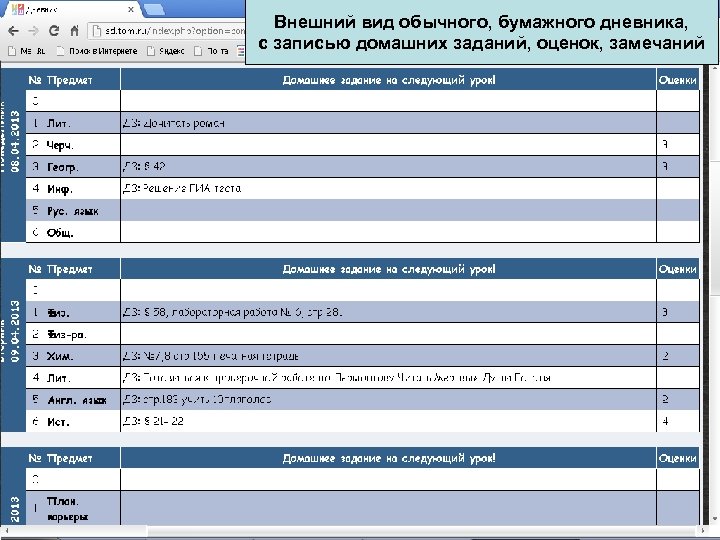Click the date label 08.04.2013
This screenshot has width=720, height=540.
[x=15, y=141]
